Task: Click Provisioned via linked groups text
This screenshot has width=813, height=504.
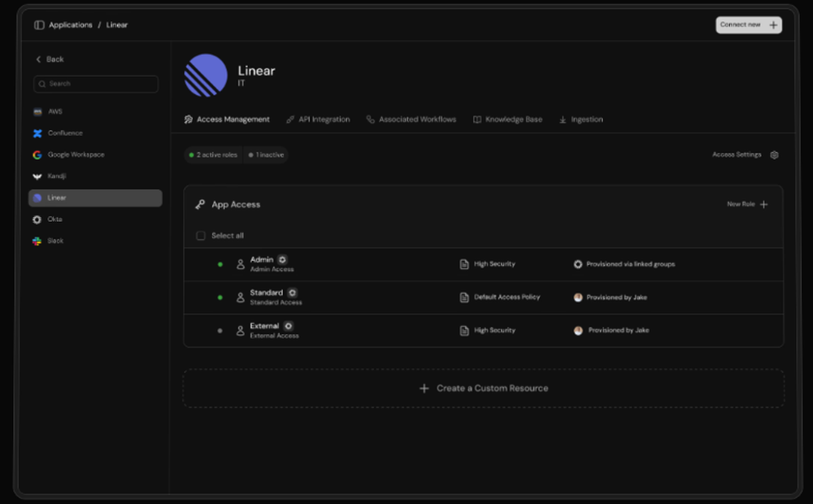Action: coord(631,264)
